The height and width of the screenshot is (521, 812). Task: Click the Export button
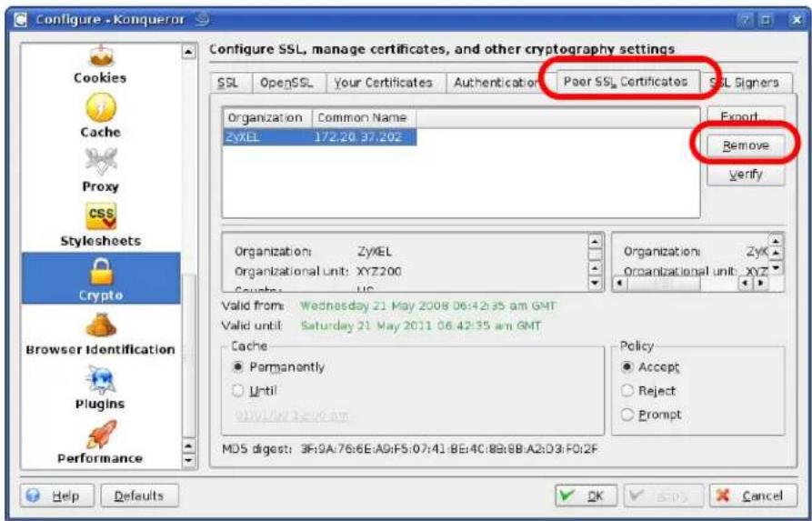(746, 117)
